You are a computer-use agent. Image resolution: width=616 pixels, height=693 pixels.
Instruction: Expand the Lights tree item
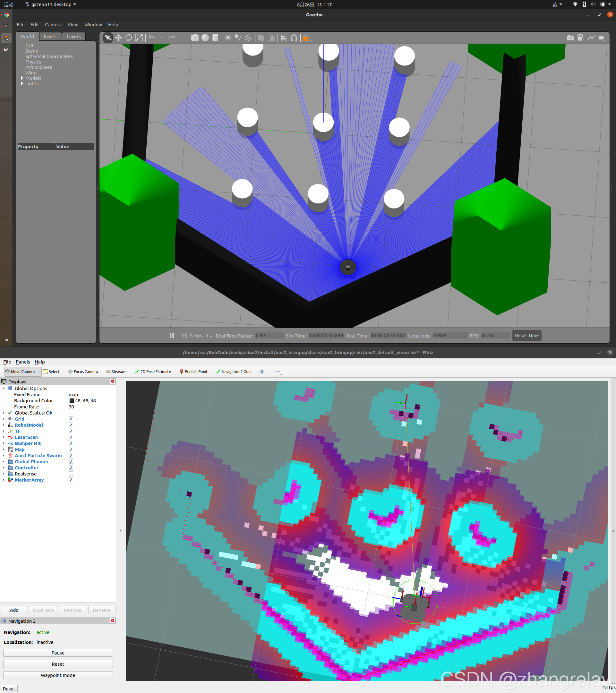(x=22, y=84)
